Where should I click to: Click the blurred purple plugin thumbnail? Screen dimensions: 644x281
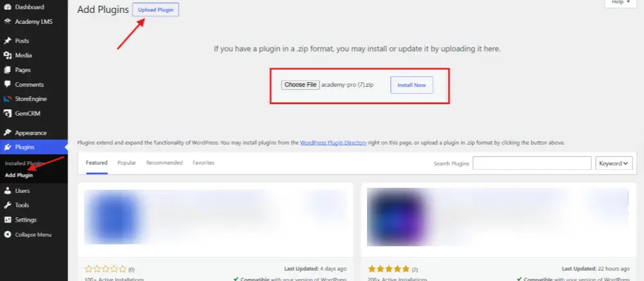[x=398, y=217]
